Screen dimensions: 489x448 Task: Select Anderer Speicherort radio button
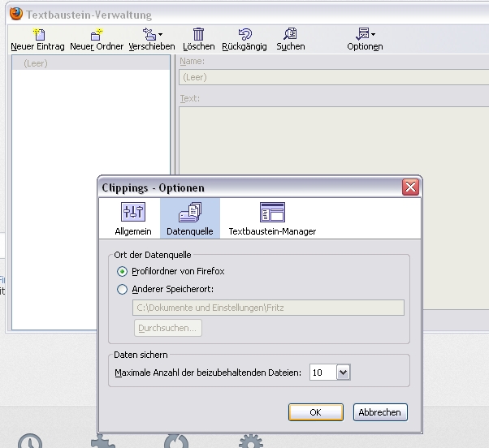(x=123, y=289)
